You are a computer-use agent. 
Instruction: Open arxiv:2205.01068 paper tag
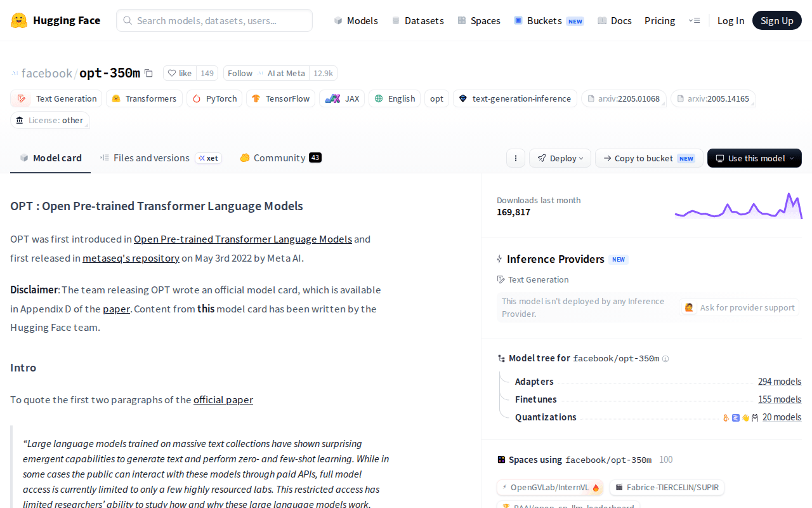(x=624, y=98)
